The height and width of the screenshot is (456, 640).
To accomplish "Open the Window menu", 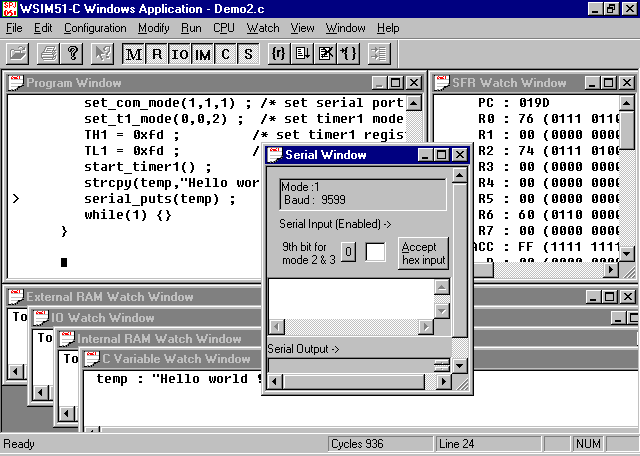I will [345, 28].
